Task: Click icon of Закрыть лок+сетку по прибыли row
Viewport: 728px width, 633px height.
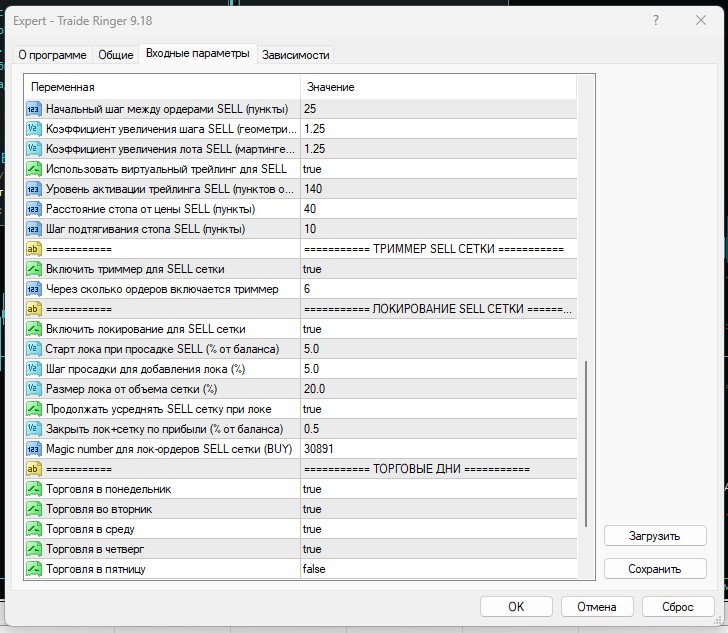Action: tap(34, 429)
